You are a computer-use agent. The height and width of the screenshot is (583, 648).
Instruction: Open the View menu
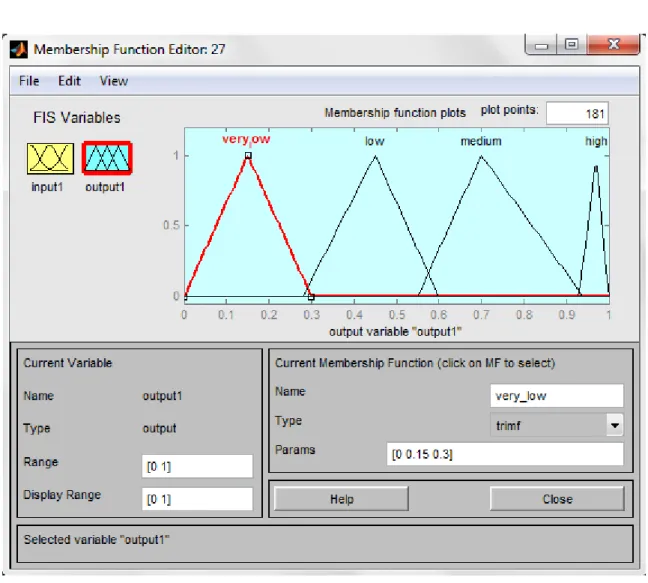click(114, 81)
